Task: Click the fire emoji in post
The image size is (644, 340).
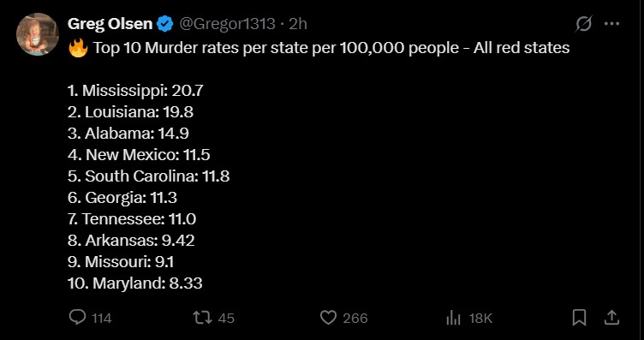Action: click(78, 48)
